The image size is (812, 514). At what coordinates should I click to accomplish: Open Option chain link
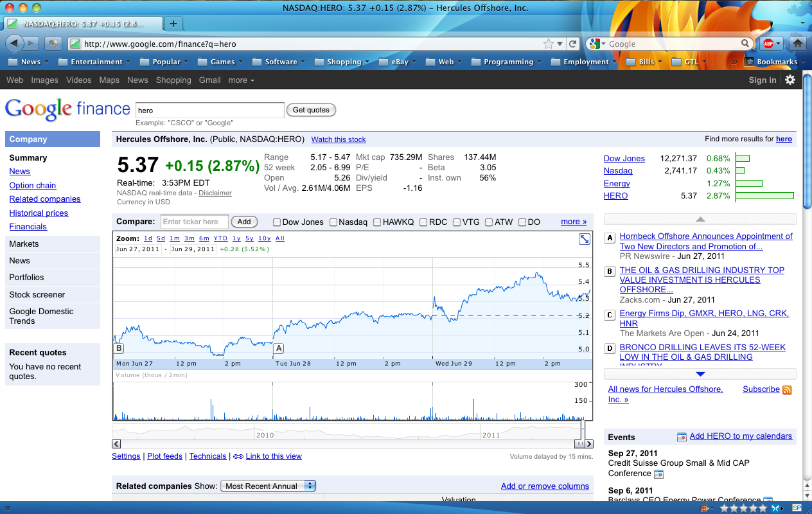33,186
